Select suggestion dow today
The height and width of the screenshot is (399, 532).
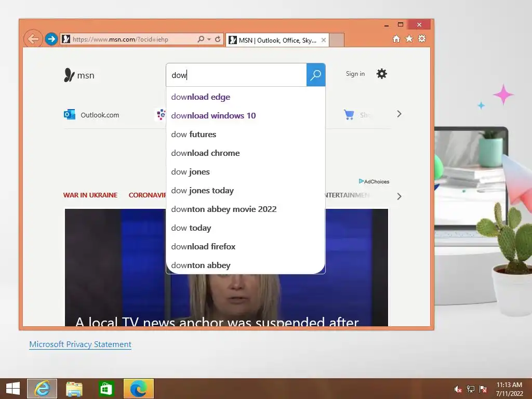[245, 228]
